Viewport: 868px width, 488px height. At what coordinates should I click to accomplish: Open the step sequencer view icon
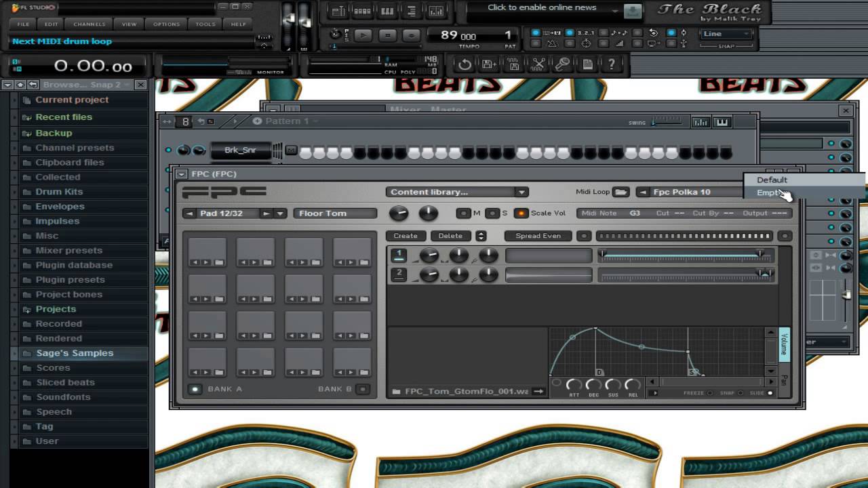click(x=362, y=11)
